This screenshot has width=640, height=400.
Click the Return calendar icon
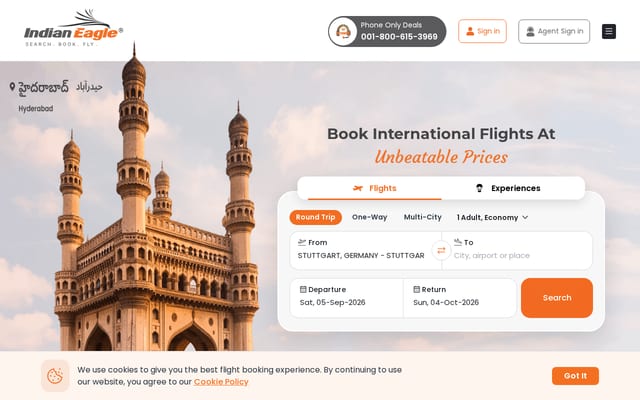click(416, 289)
